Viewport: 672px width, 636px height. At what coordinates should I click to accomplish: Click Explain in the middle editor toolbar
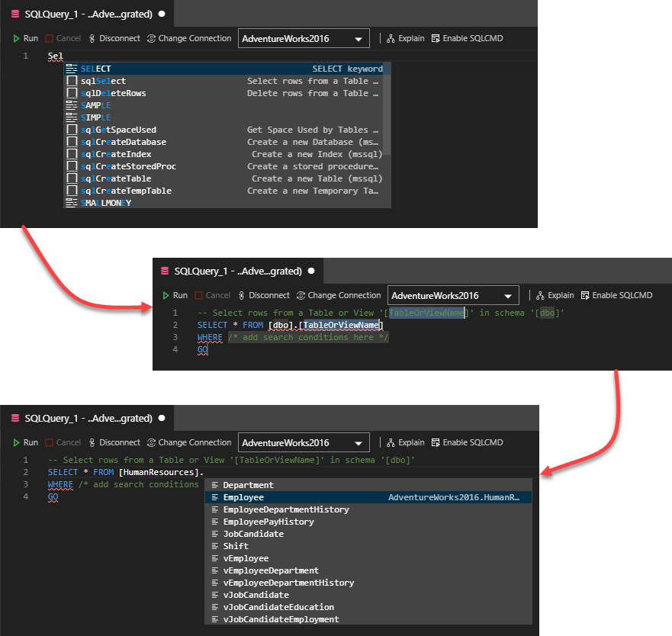click(555, 296)
